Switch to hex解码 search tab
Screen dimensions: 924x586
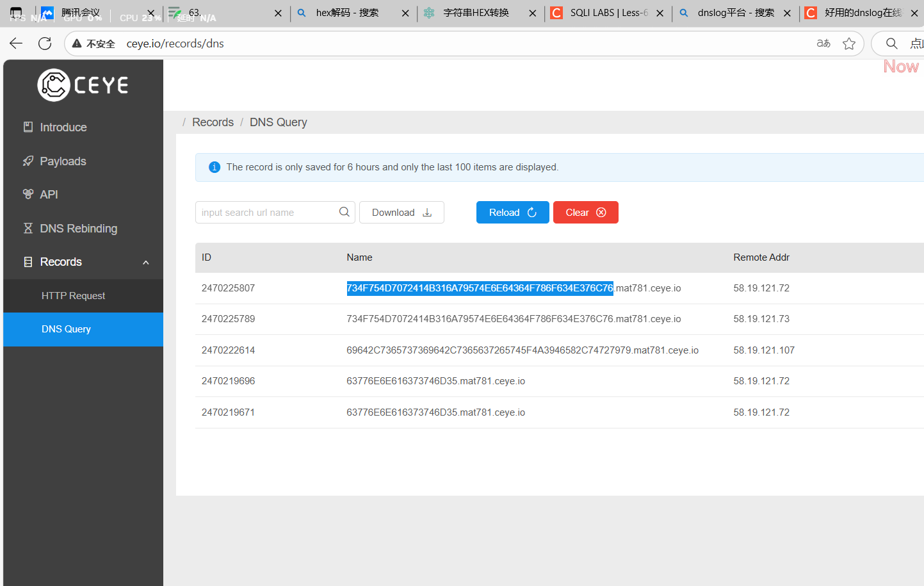point(348,13)
